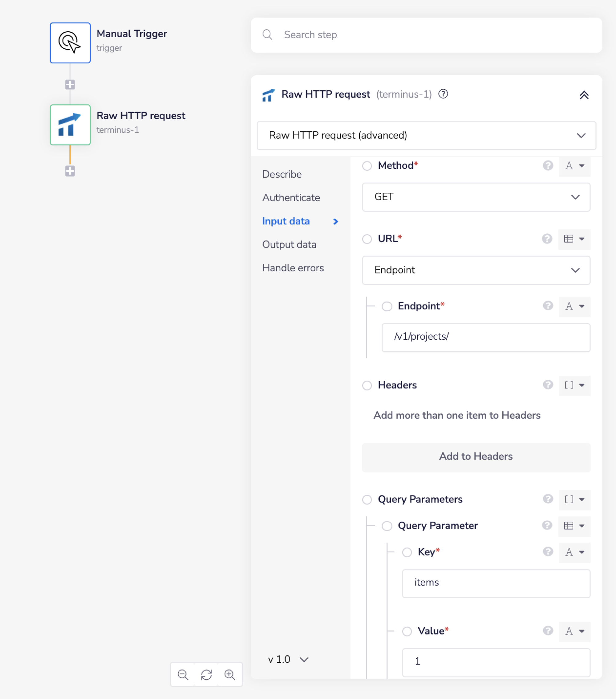This screenshot has height=699, width=616.
Task: Reset the canvas zoom level
Action: [x=206, y=675]
